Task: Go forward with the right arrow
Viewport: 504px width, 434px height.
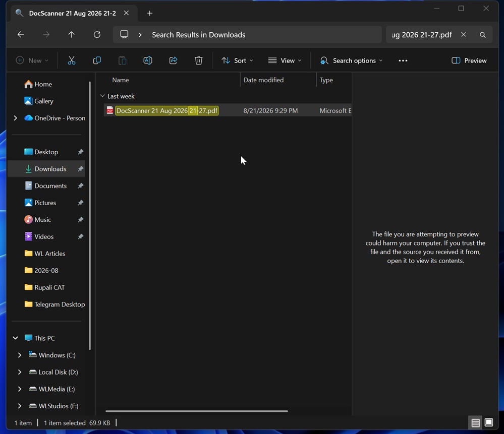Action: (x=46, y=34)
